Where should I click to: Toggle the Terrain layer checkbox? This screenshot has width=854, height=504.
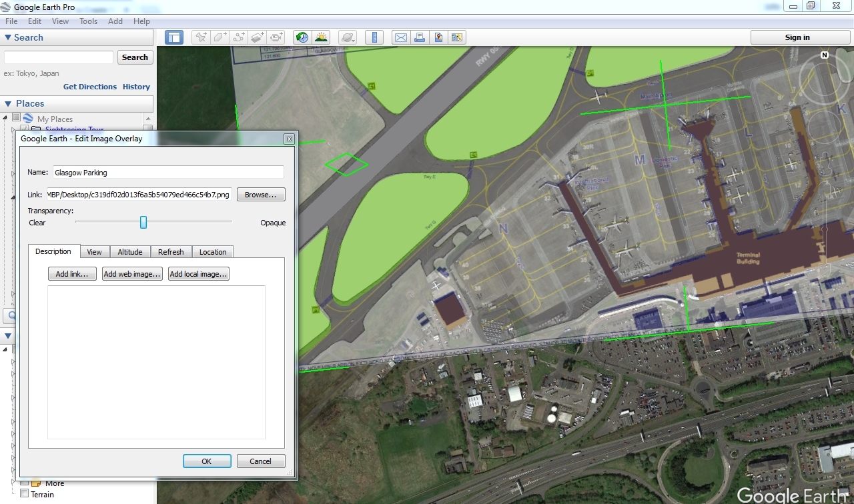coord(25,494)
